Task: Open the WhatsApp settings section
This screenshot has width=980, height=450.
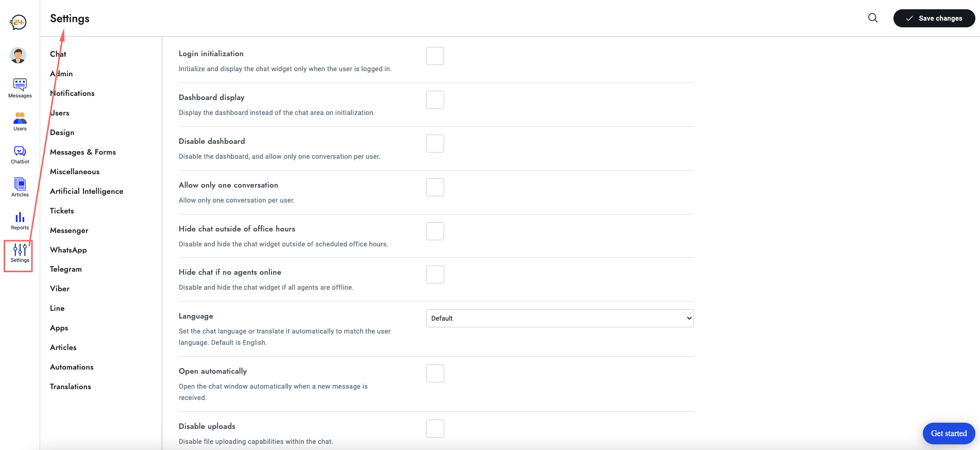Action: coord(69,250)
